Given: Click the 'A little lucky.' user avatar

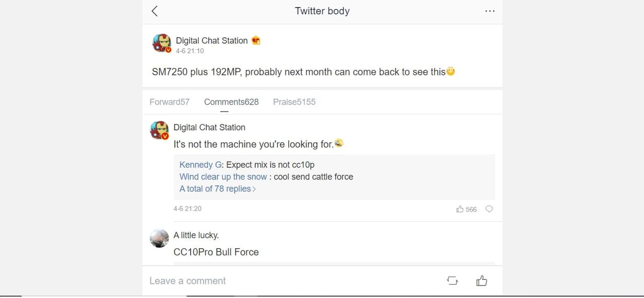Looking at the screenshot, I should (x=159, y=238).
